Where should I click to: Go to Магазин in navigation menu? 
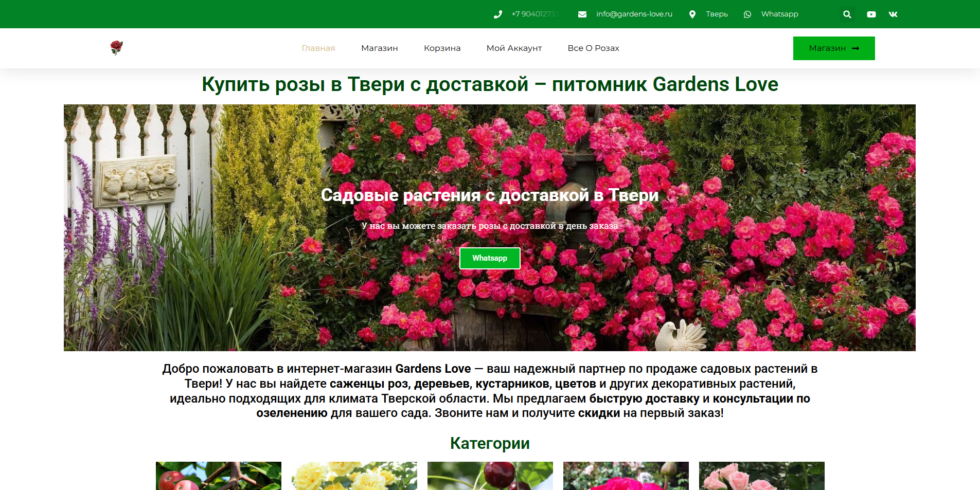click(x=379, y=48)
